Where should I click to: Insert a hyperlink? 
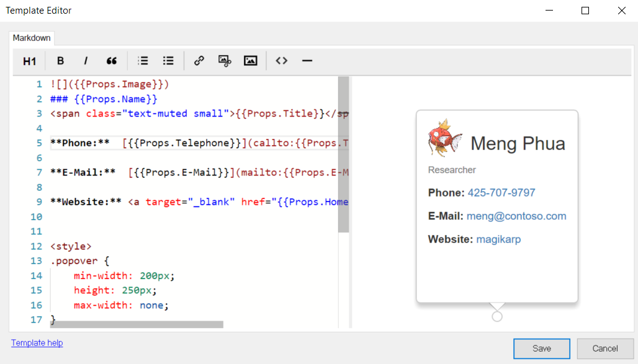pos(199,61)
